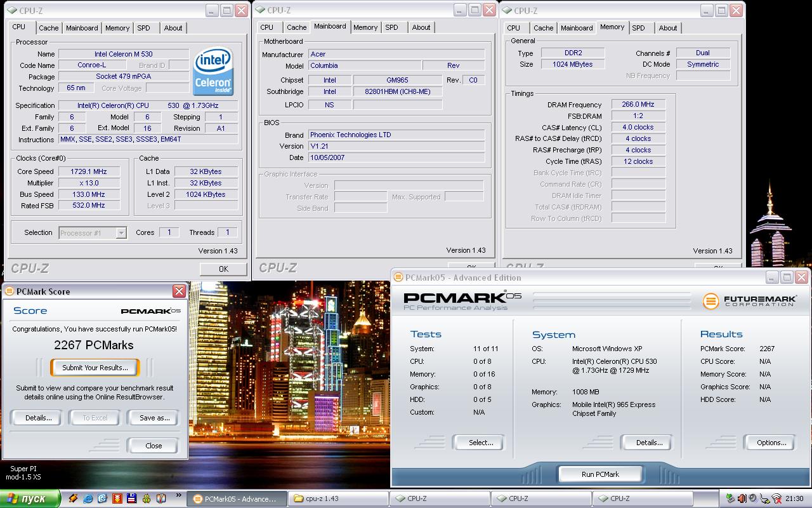Close PCMark Score dialog via red X
Image resolution: width=812 pixels, height=508 pixels.
(179, 291)
